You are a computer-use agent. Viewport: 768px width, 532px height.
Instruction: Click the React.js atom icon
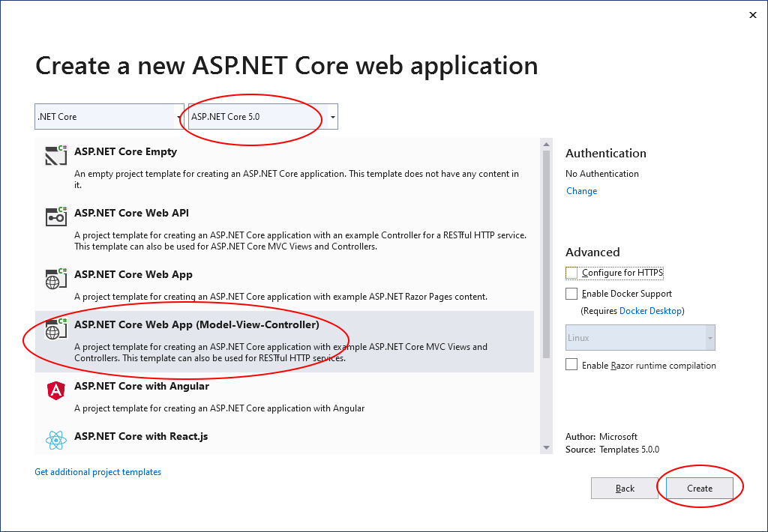click(55, 440)
